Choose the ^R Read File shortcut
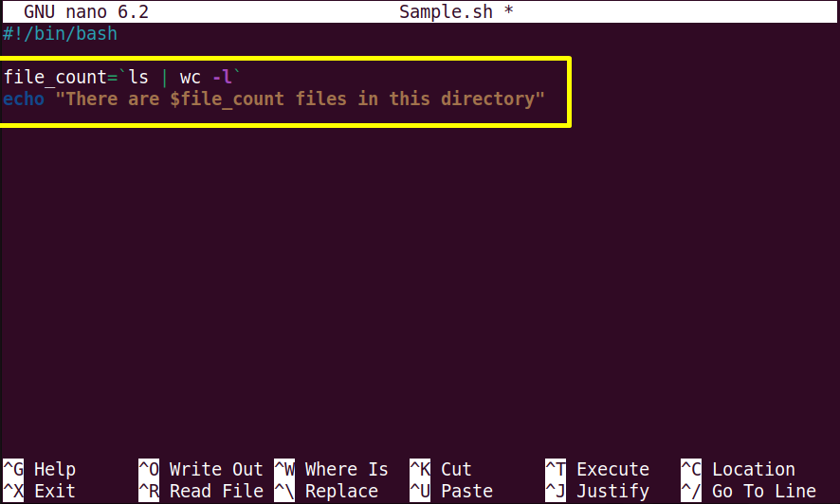The height and width of the screenshot is (504, 840). pos(201,491)
